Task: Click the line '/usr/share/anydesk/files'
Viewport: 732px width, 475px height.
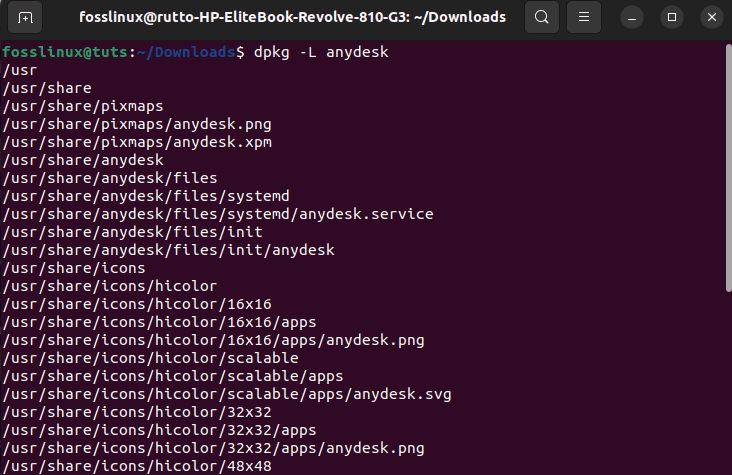Action: coord(110,178)
